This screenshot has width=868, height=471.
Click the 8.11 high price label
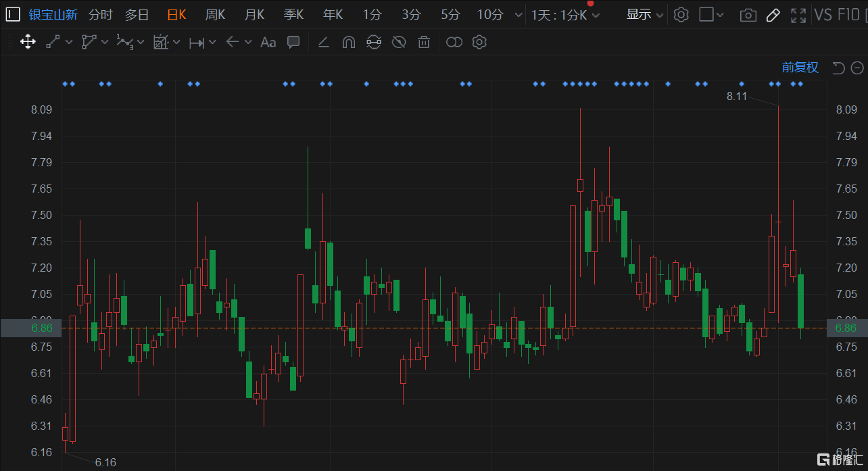pyautogui.click(x=737, y=96)
